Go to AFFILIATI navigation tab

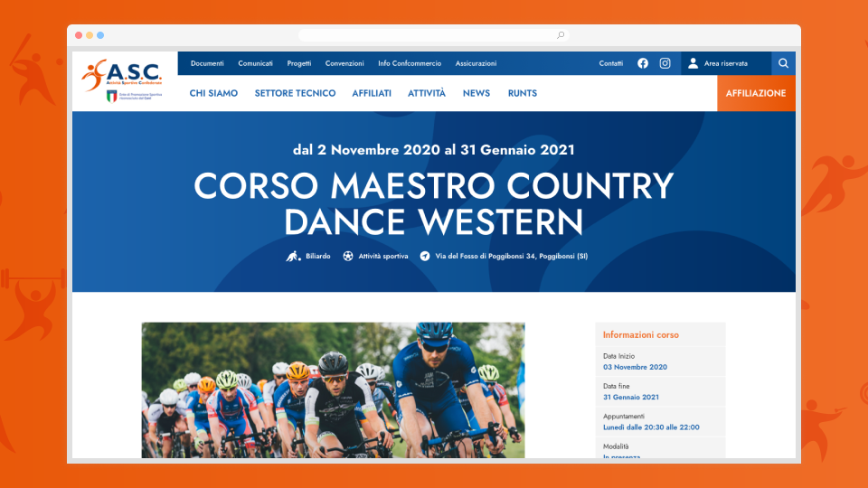372,93
